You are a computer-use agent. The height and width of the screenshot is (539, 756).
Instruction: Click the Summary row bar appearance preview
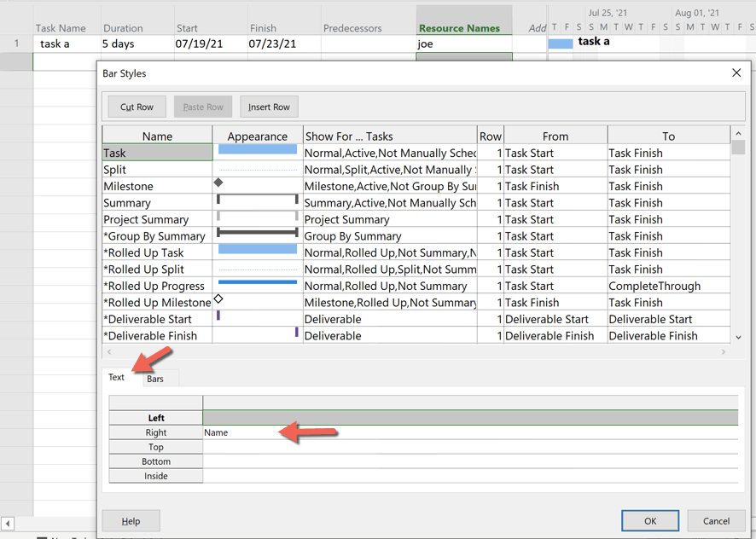tap(256, 202)
